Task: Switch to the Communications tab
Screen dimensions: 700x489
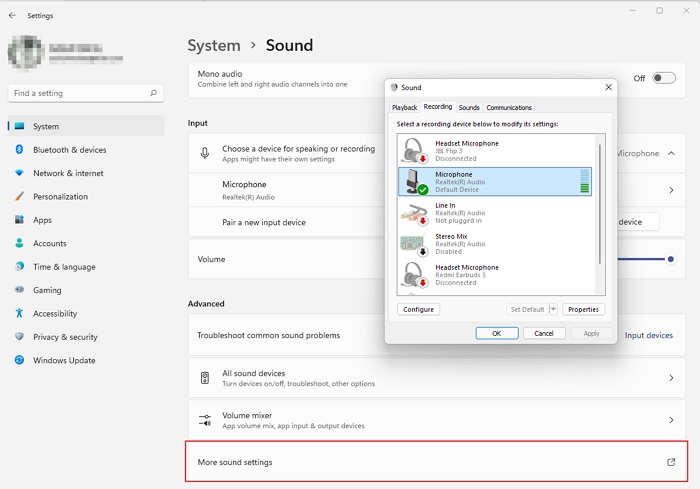Action: [x=509, y=108]
